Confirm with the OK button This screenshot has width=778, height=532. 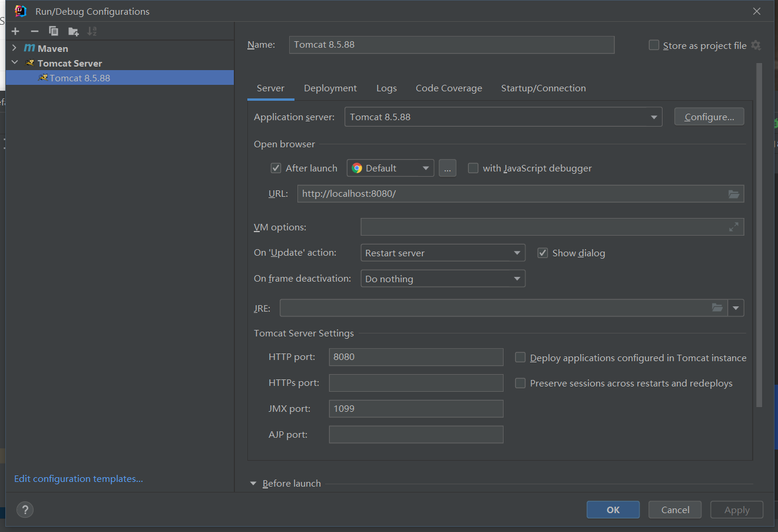tap(613, 510)
